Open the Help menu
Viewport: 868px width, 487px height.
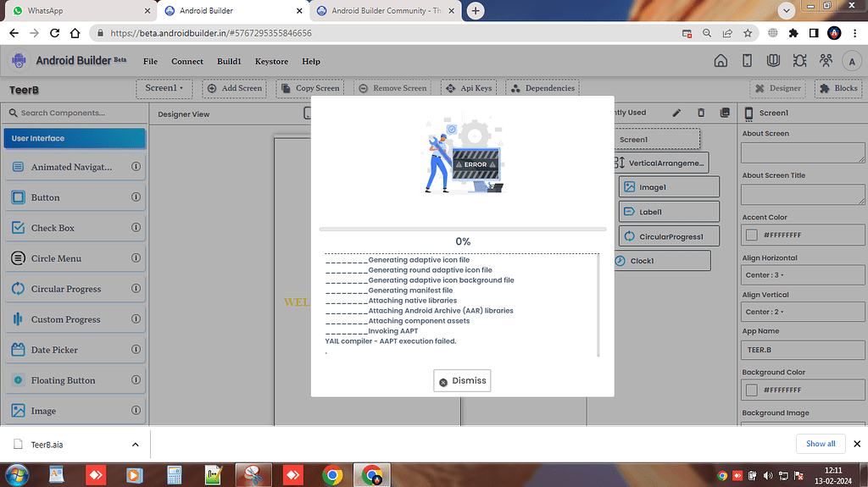[310, 62]
